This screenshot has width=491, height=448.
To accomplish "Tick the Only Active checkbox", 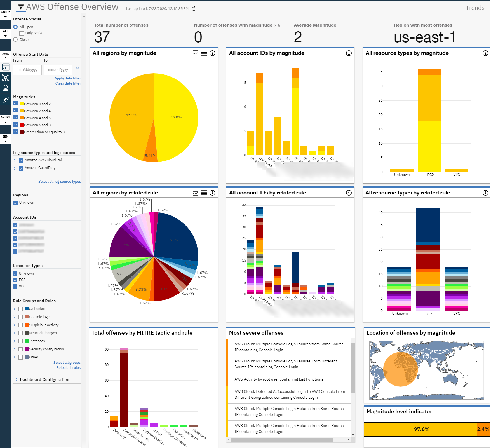I will click(22, 33).
